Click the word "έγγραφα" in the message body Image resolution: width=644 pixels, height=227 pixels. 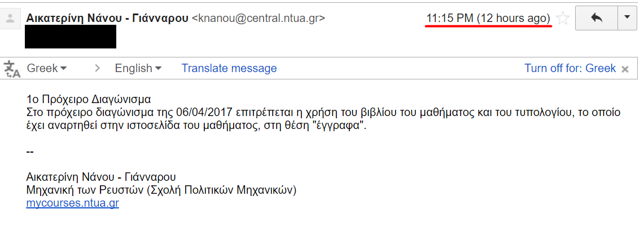pyautogui.click(x=340, y=126)
